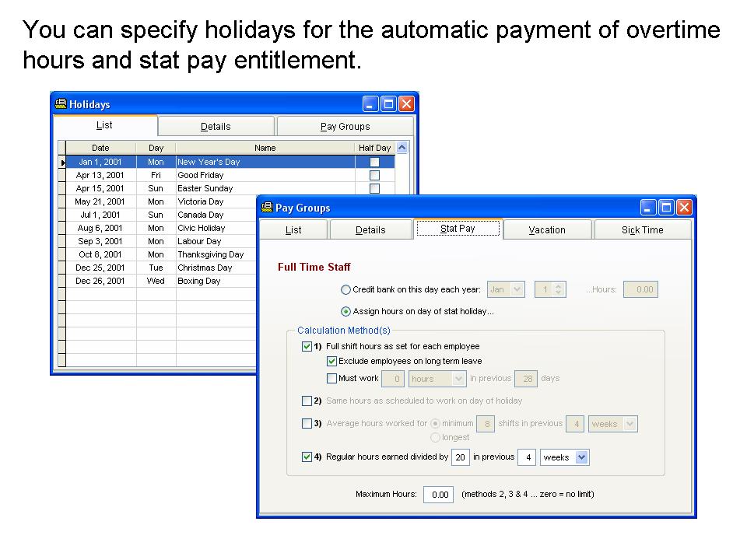The height and width of the screenshot is (560, 747).
Task: Click the Pay Groups window title icon
Action: pyautogui.click(x=266, y=208)
